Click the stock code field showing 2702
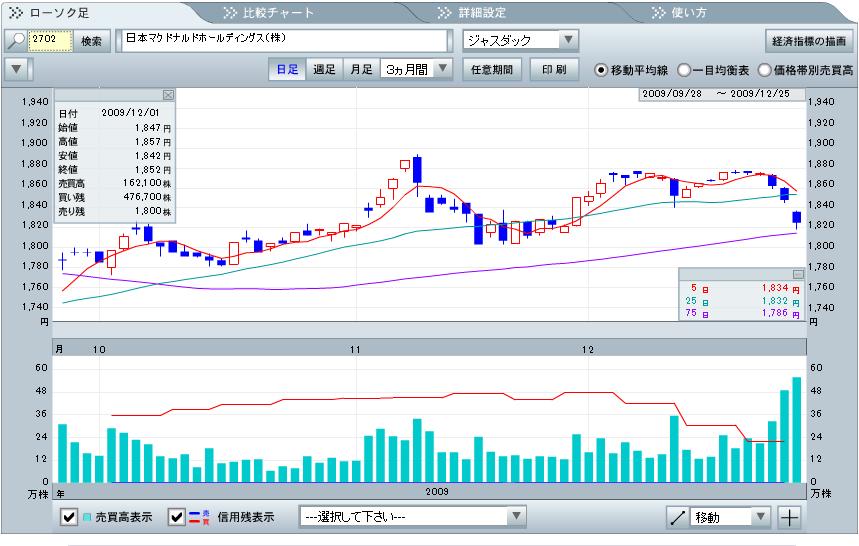The height and width of the screenshot is (546, 859). (x=51, y=41)
